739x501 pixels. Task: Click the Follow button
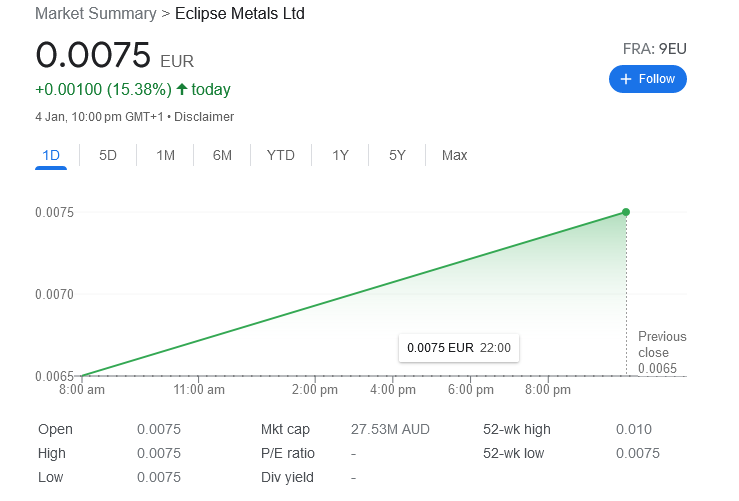(648, 79)
